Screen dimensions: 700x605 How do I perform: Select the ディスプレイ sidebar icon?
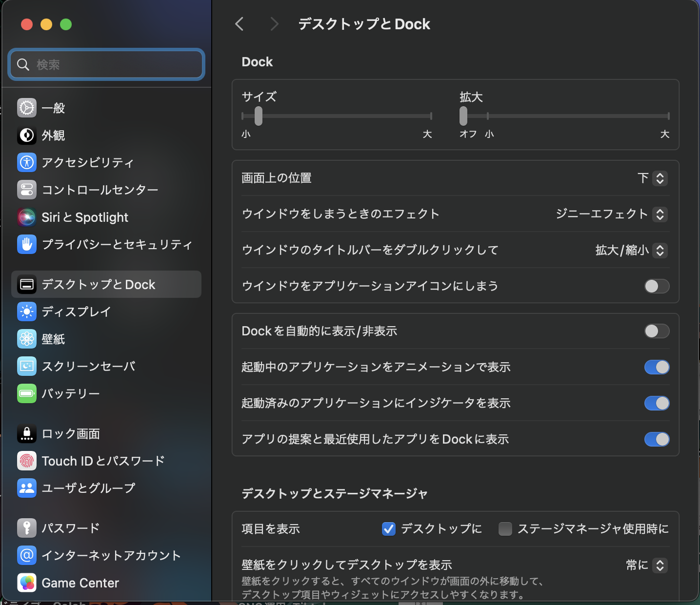pos(27,312)
